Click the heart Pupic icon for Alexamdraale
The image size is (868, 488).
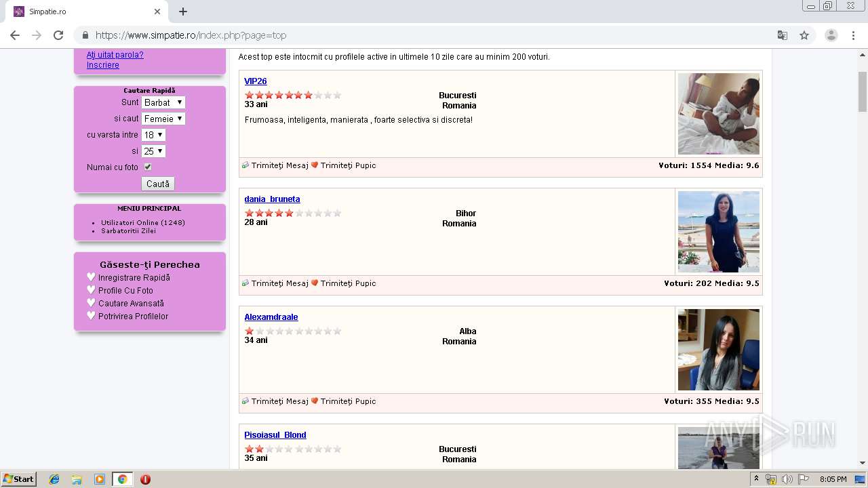coord(315,401)
